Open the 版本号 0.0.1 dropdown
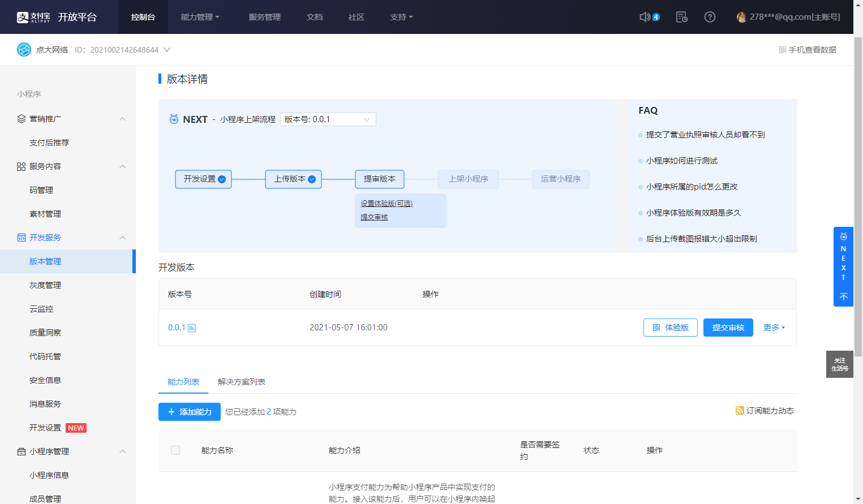Image resolution: width=863 pixels, height=504 pixels. [328, 119]
